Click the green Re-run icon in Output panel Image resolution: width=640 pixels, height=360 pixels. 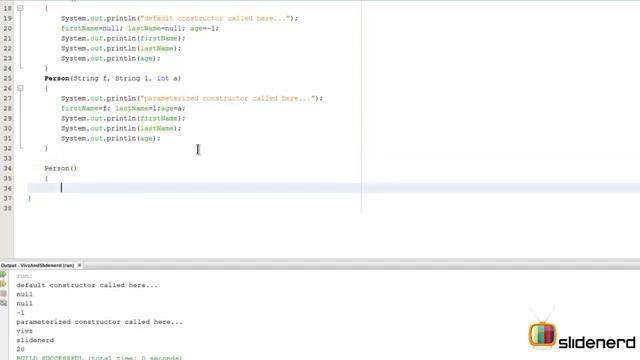4,275
